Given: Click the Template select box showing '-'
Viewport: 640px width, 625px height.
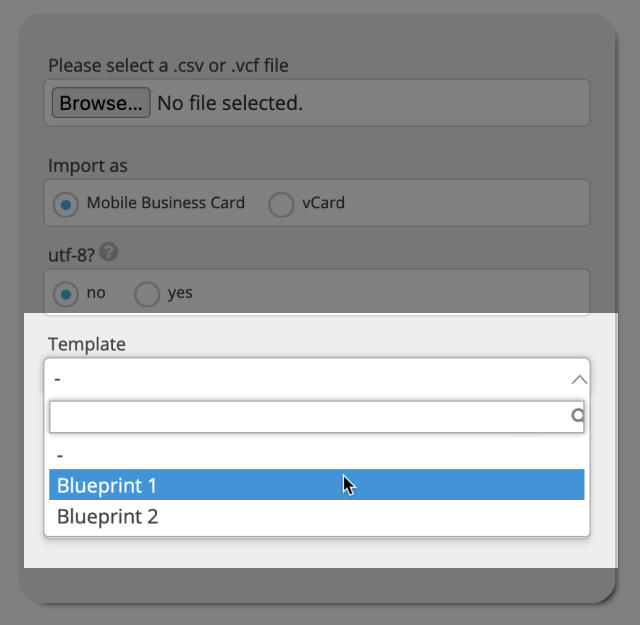Looking at the screenshot, I should 300,379.
